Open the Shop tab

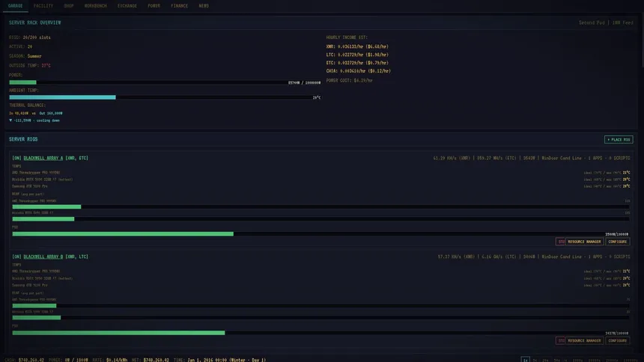[x=69, y=6]
